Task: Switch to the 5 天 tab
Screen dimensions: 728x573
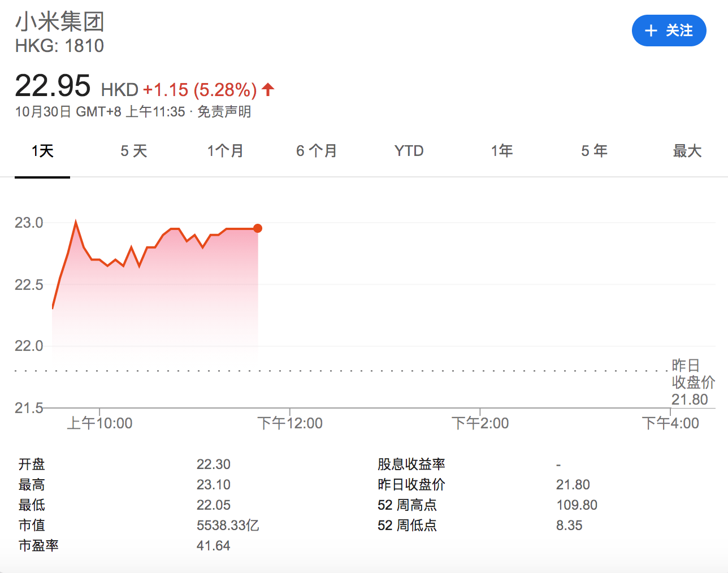Action: pyautogui.click(x=134, y=151)
